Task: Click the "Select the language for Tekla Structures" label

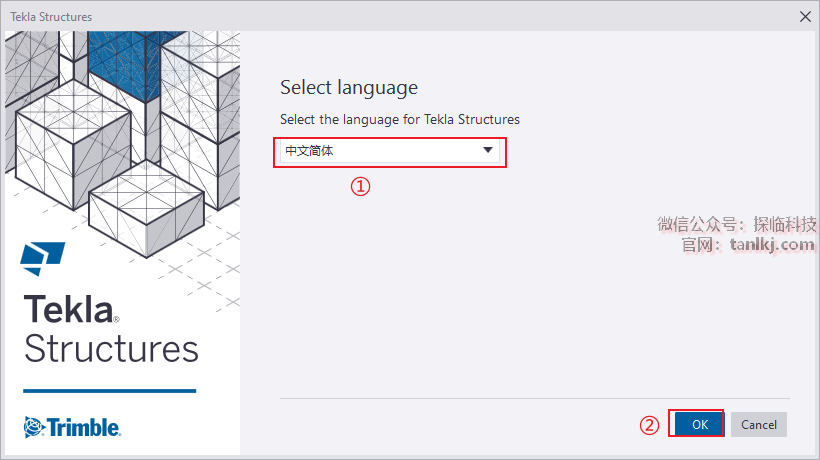Action: pos(400,119)
